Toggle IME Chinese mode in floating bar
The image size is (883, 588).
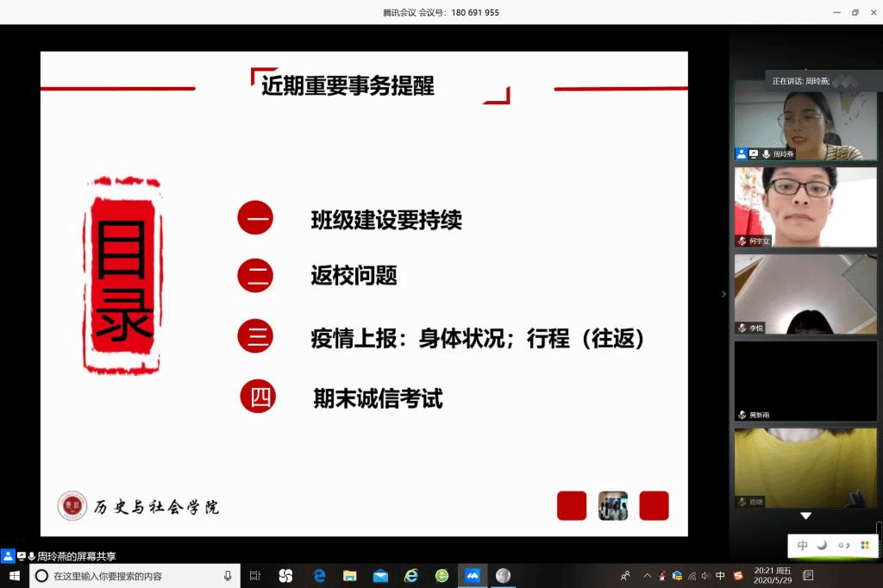pos(803,546)
